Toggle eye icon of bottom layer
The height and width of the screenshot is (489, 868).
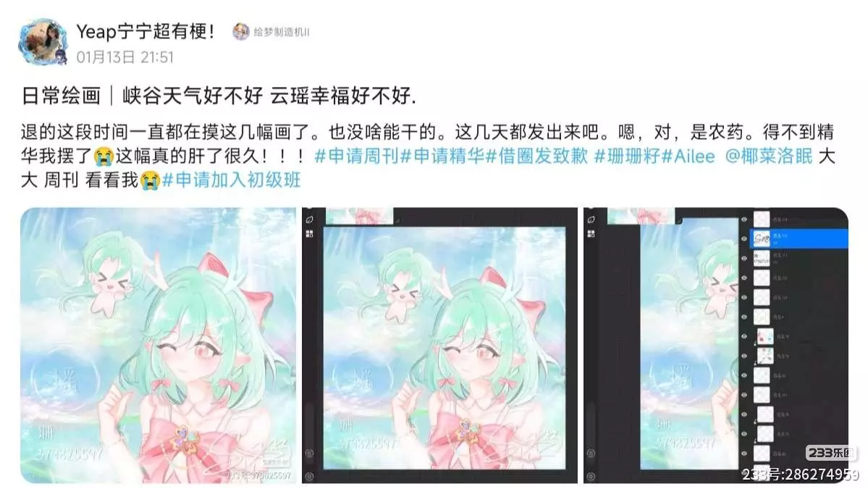pos(744,454)
